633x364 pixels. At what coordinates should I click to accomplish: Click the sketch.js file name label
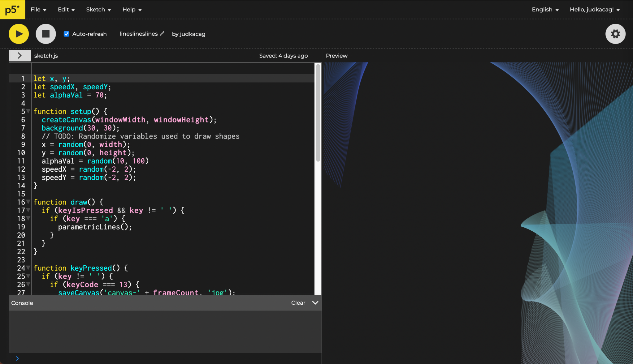coord(46,56)
